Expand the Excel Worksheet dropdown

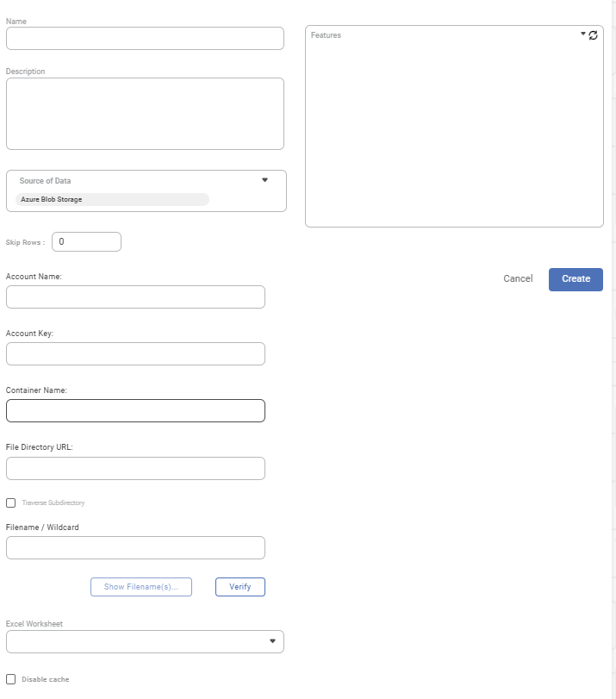(x=272, y=641)
